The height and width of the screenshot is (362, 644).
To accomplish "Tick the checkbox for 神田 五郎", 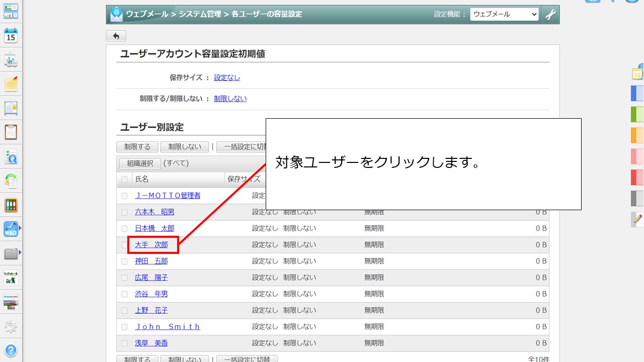I will tap(124, 261).
